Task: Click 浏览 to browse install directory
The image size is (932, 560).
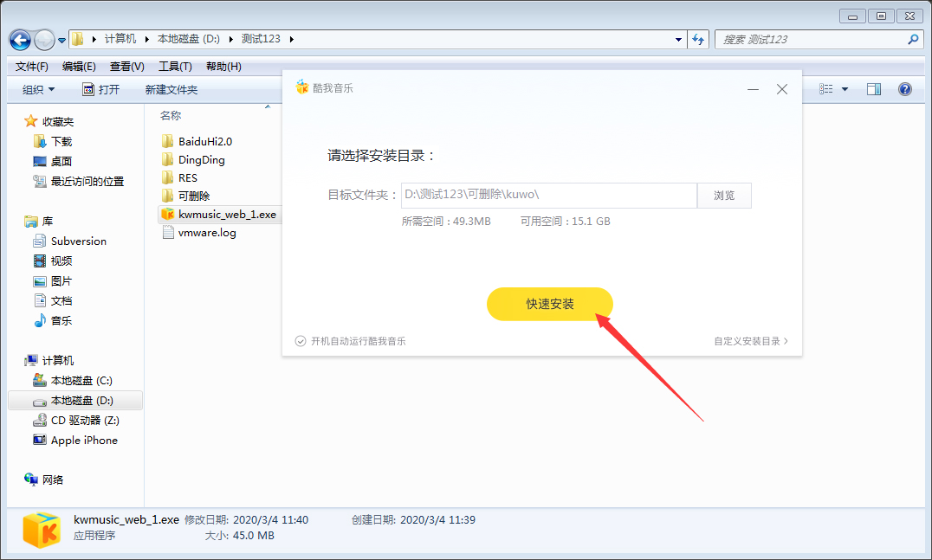Action: coord(724,195)
